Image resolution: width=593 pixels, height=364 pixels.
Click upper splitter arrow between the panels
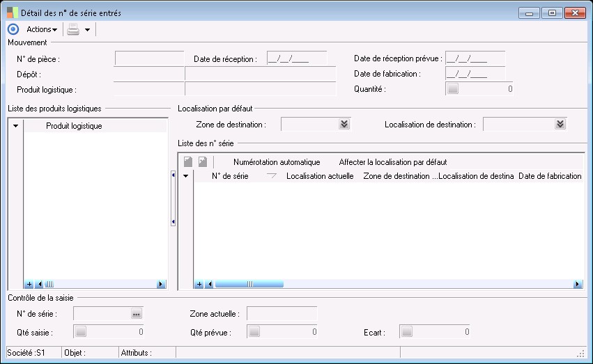click(x=174, y=175)
